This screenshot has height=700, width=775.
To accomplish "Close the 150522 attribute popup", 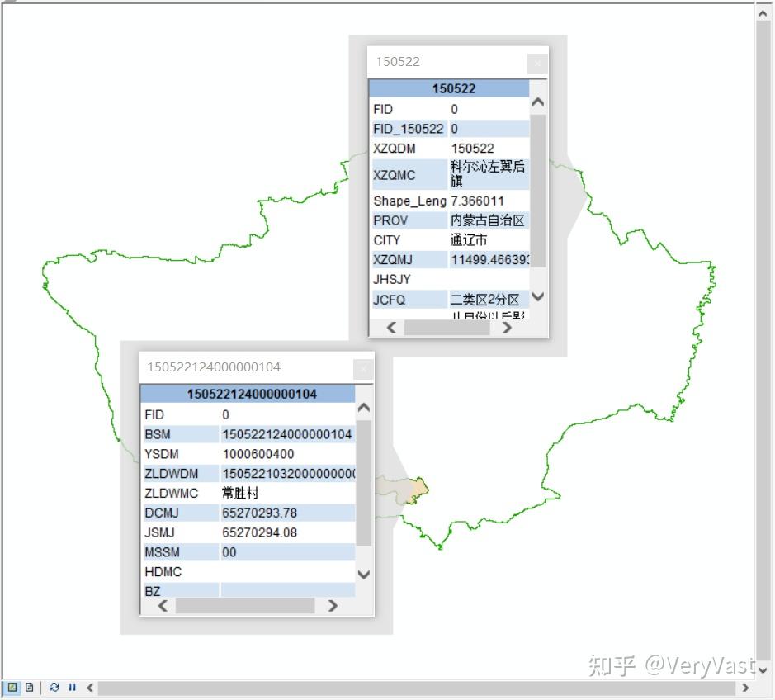I will [537, 62].
